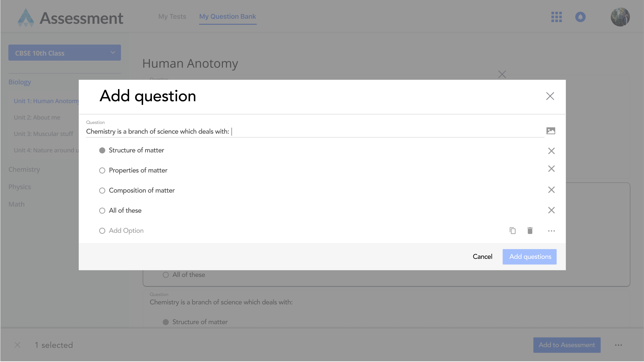Open bottom bar more options ellipsis
644x362 pixels.
coord(618,345)
